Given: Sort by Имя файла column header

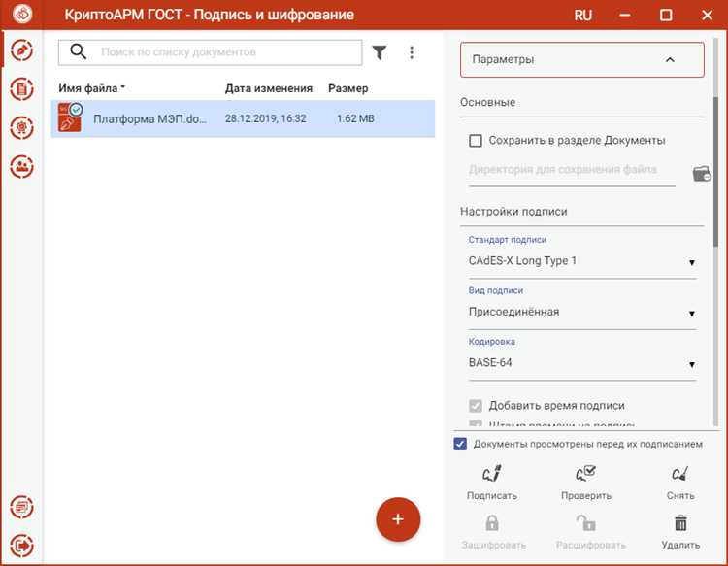Looking at the screenshot, I should (x=91, y=88).
